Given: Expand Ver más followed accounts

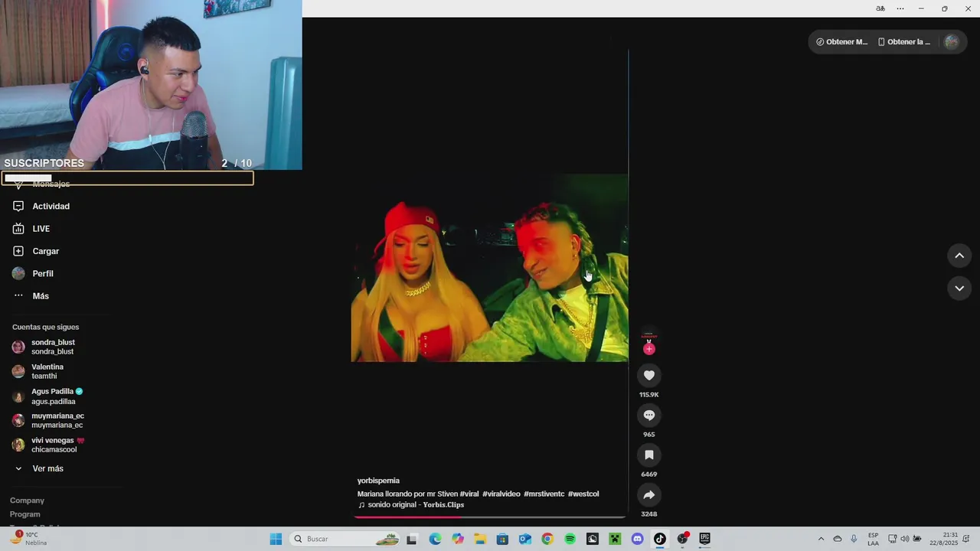Looking at the screenshot, I should coord(47,468).
